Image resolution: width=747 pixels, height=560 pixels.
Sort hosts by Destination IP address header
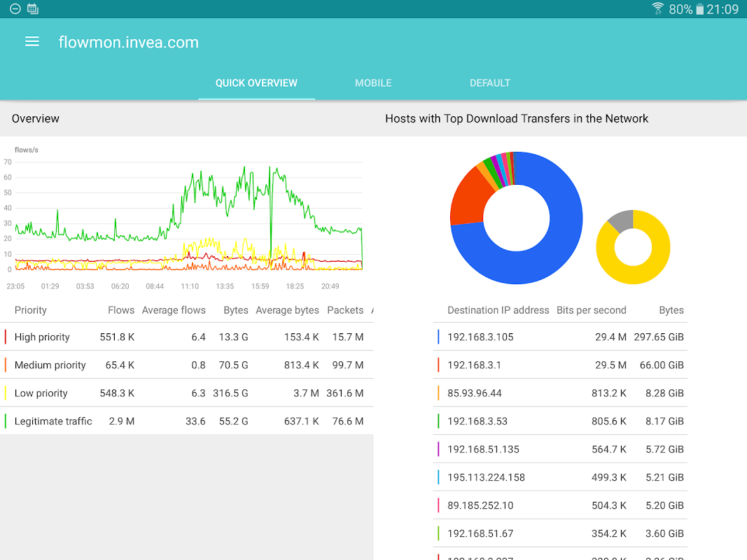[498, 310]
